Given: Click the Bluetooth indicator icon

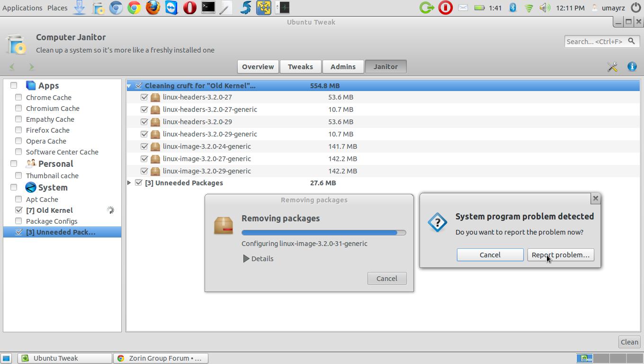Looking at the screenshot, I should tap(512, 8).
